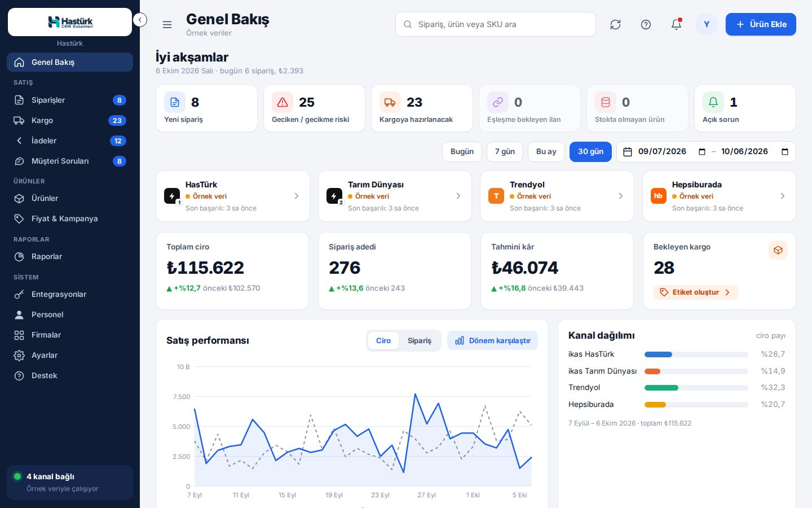Expand the Hepsiburada channel card chevron
812x508 pixels.
point(782,196)
